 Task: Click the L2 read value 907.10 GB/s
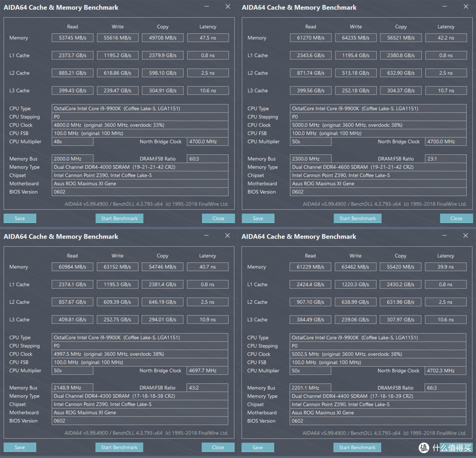[x=310, y=302]
